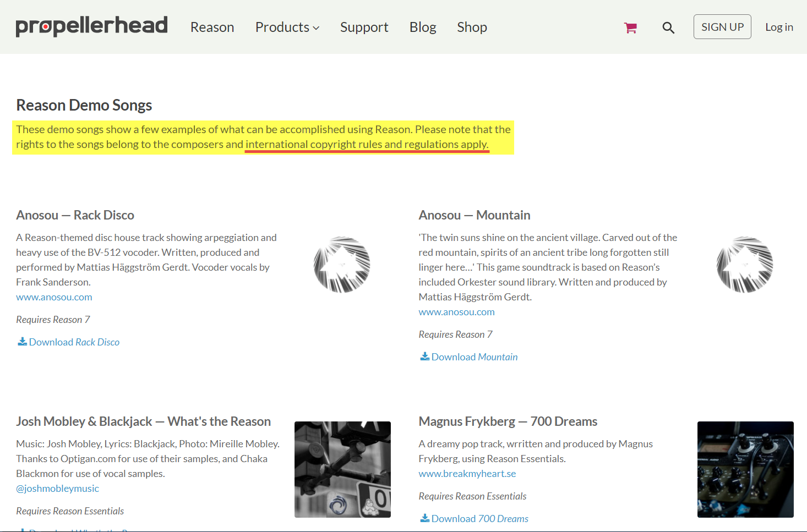
Task: Click the download icon beside 700 Dreams
Action: click(424, 518)
